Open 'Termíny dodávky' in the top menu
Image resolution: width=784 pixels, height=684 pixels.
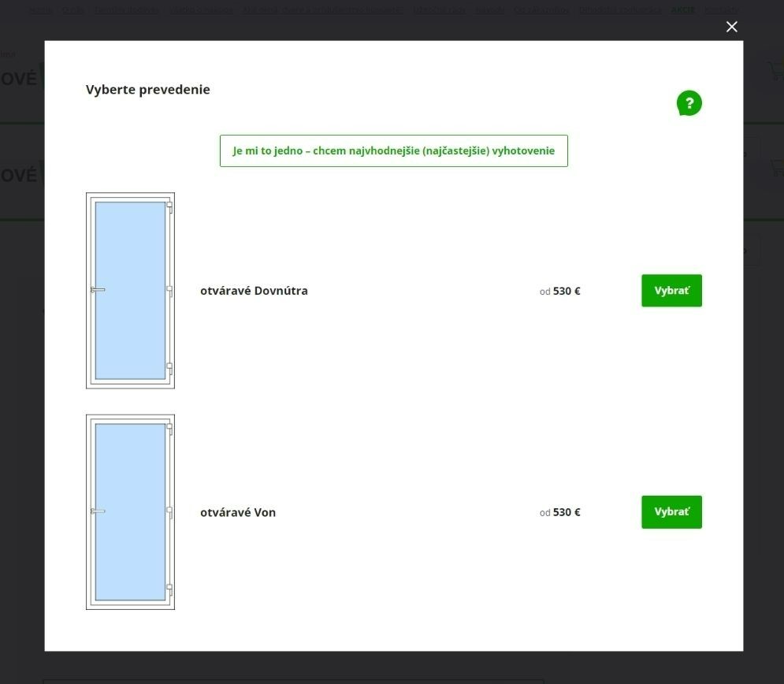(126, 10)
